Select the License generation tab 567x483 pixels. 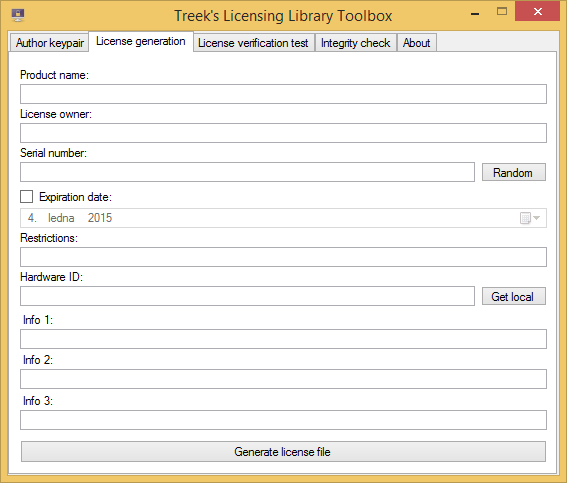141,41
